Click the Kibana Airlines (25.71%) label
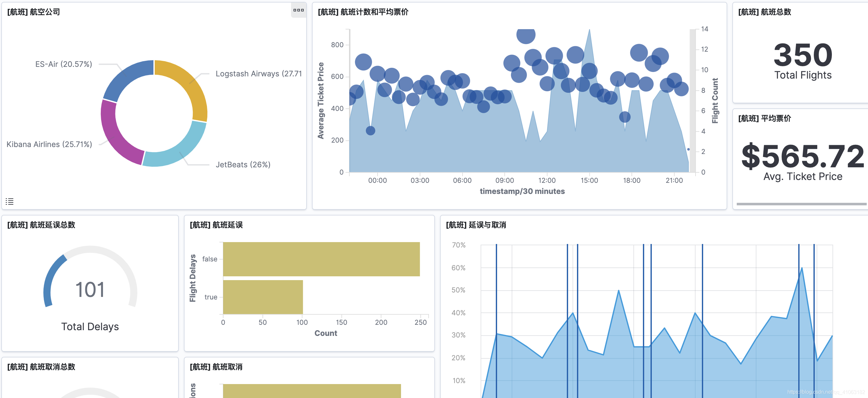868x398 pixels. point(49,144)
